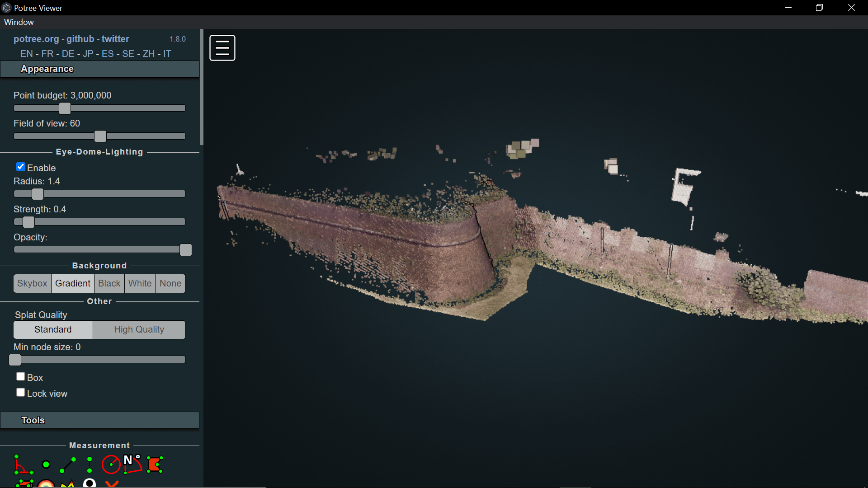
Task: Select the area measurement tool
Action: pos(155,465)
